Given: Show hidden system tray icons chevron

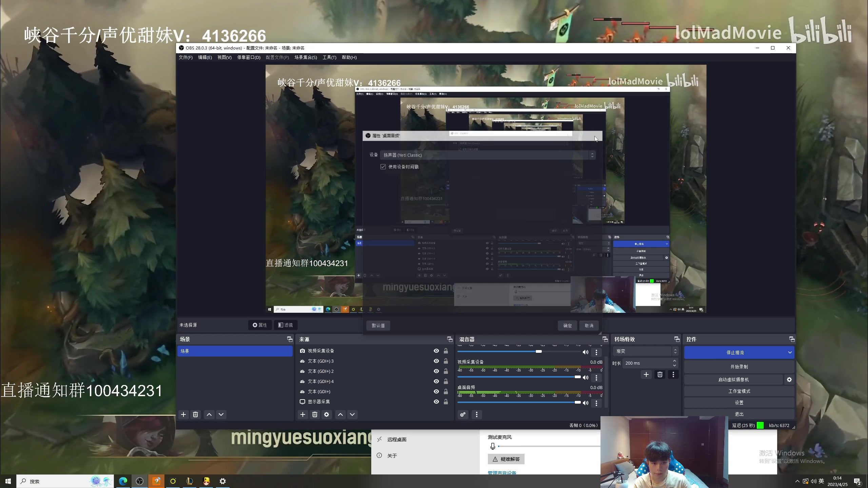Looking at the screenshot, I should tap(797, 481).
